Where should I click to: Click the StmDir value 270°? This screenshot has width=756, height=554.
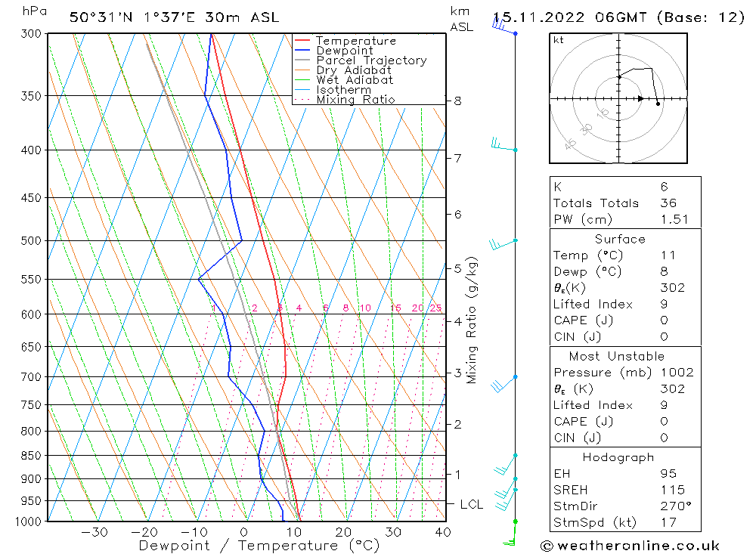pyautogui.click(x=676, y=506)
